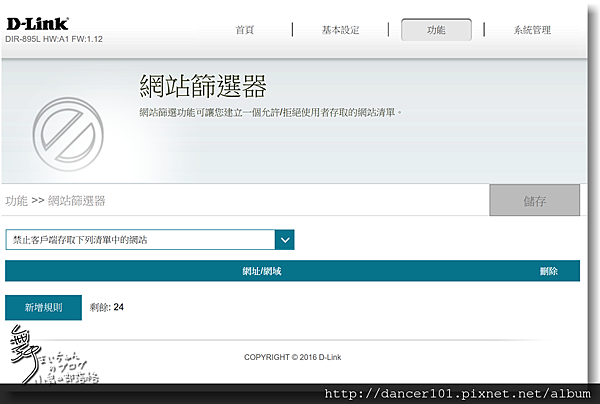Click the 網站篩選功能 description sentence
This screenshot has width=600, height=404.
(x=270, y=112)
